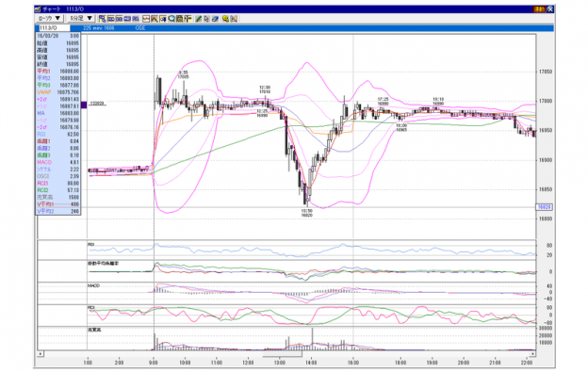Click the round magnifying glass zoom icon
Screen dimensions: 588x372
point(171,19)
